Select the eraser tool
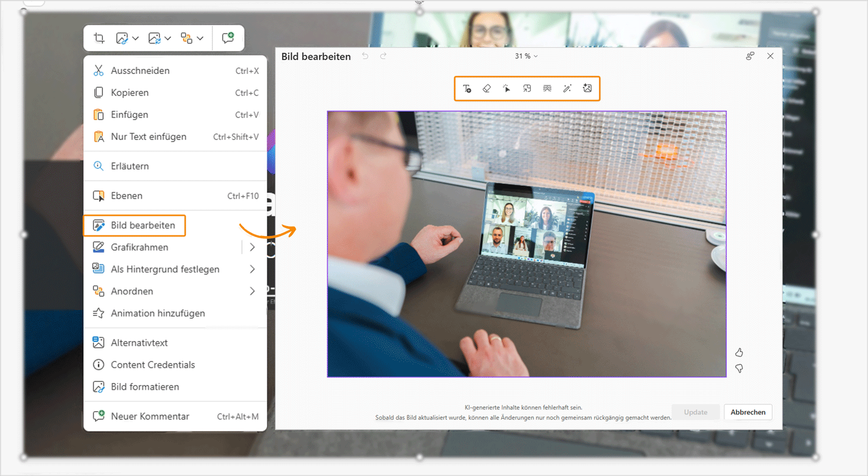868x476 pixels. point(487,88)
